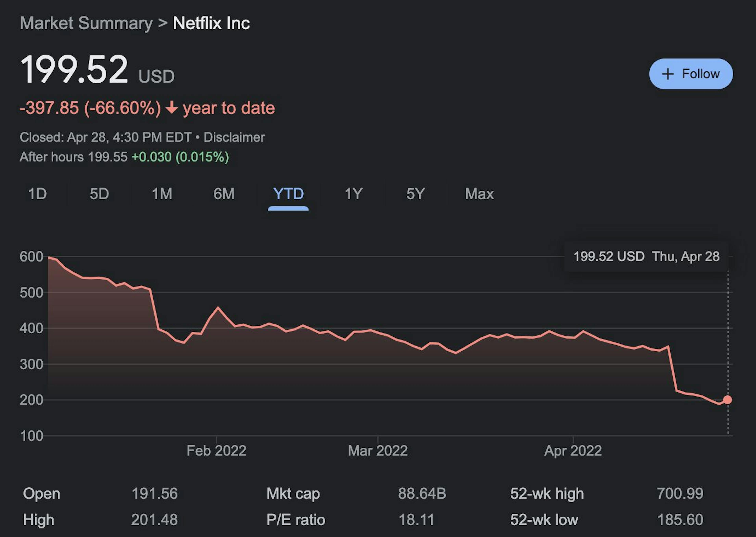Show the 5Y price chart
Image resolution: width=756 pixels, height=537 pixels.
coord(415,194)
